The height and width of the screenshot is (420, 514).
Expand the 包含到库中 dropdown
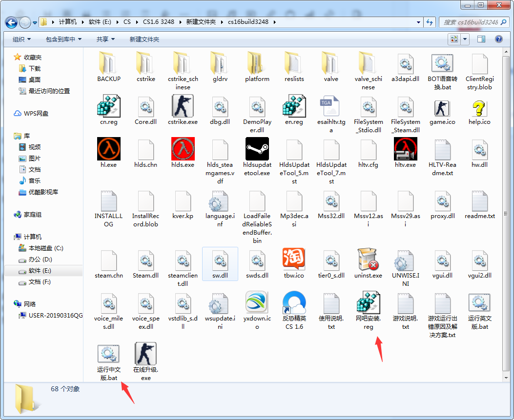(63, 39)
